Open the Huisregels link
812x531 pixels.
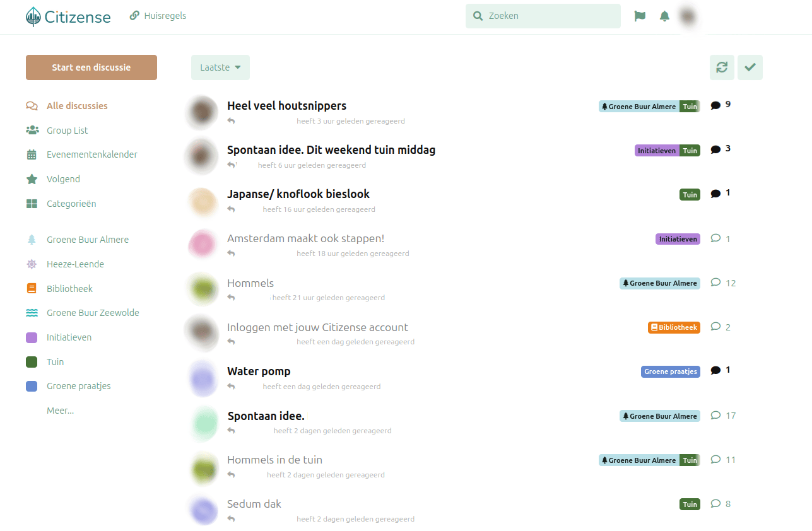(158, 16)
